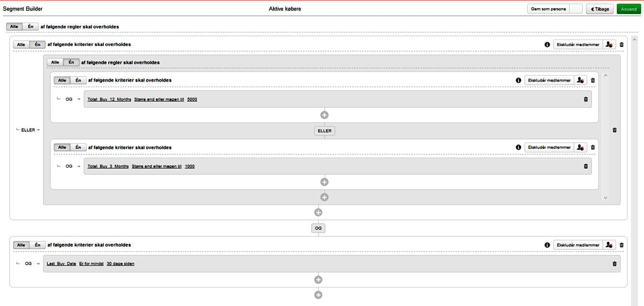Open info icon on Total_Buy_12_Months group
Image resolution: width=644 pixels, height=306 pixels.
tap(519, 80)
